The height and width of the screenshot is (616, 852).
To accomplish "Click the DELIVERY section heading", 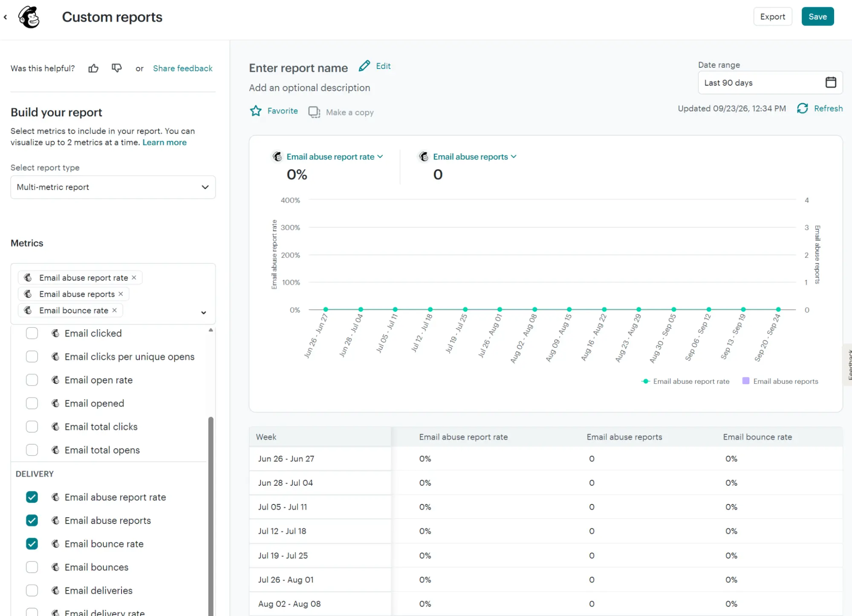I will pyautogui.click(x=35, y=474).
